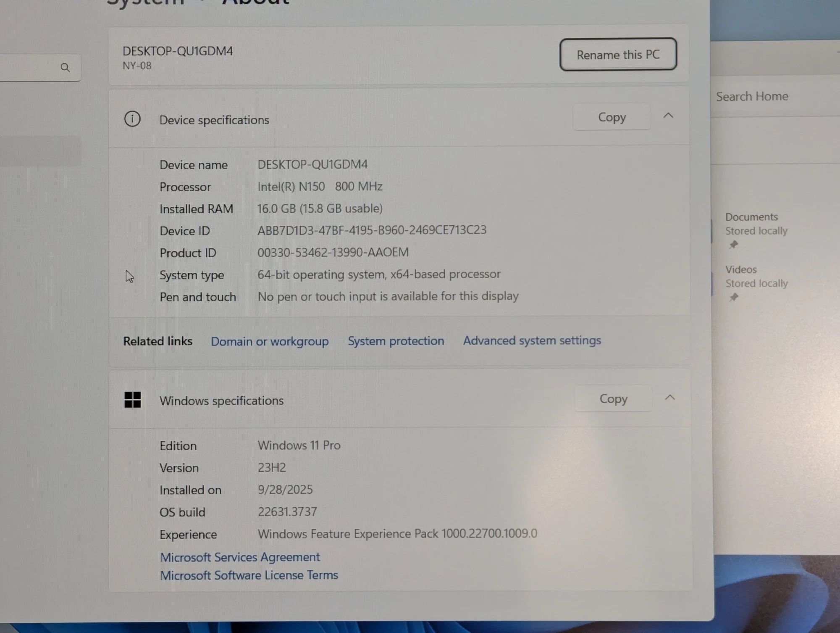The width and height of the screenshot is (840, 633).
Task: Click the Related links label
Action: tap(157, 341)
